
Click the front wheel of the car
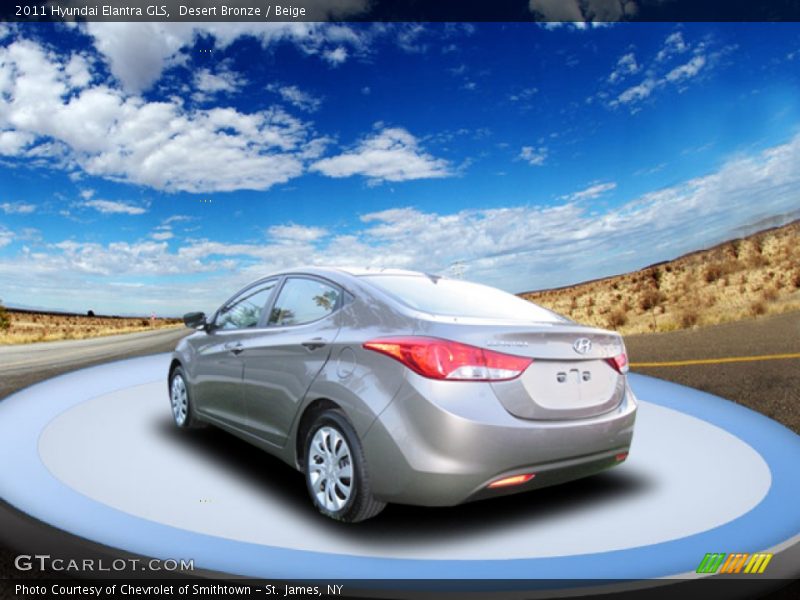coord(180,399)
